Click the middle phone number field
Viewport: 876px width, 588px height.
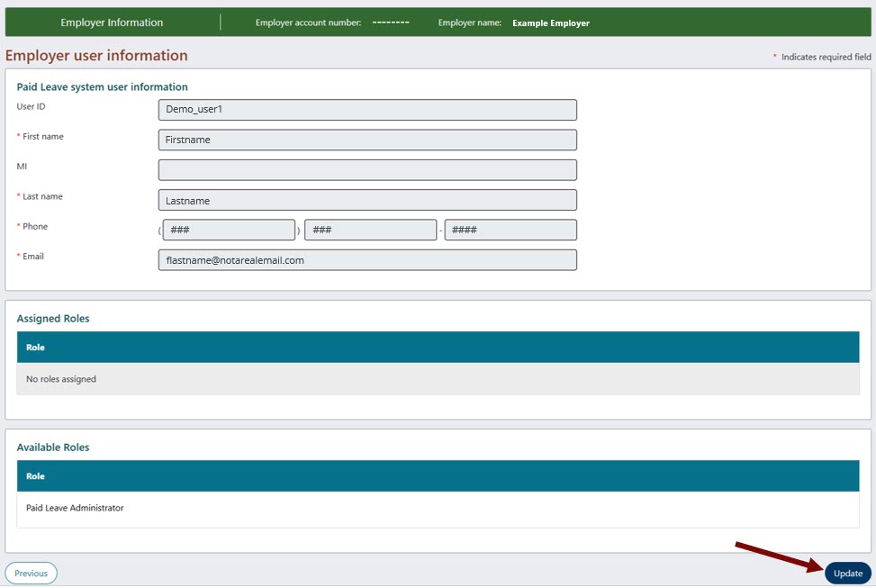[x=370, y=230]
